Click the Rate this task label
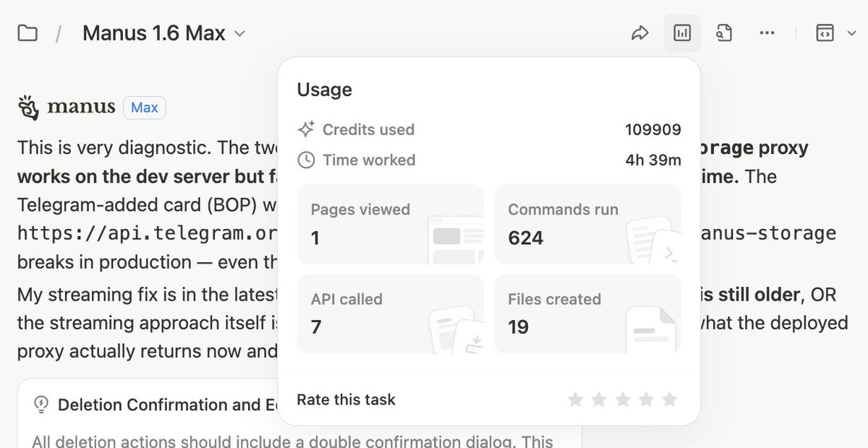The width and height of the screenshot is (868, 448). [346, 400]
